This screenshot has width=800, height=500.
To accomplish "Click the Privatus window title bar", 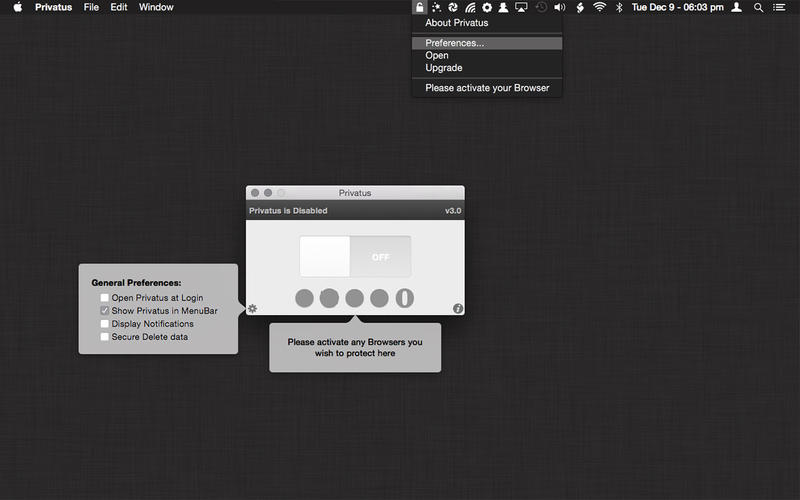I will pyautogui.click(x=355, y=193).
